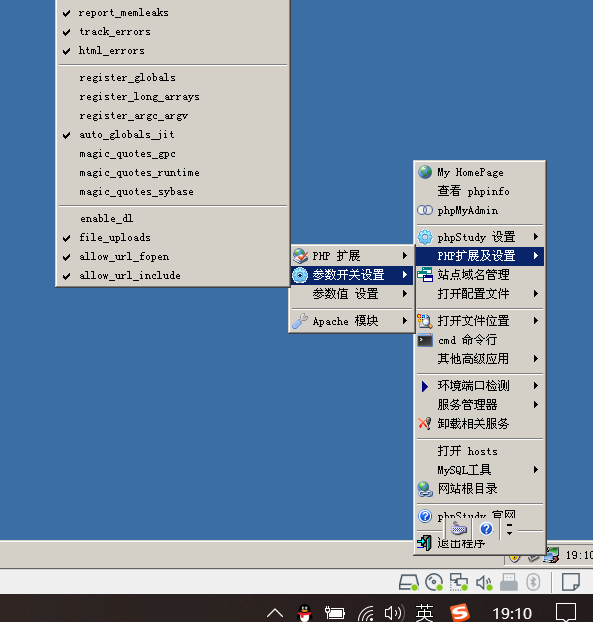The width and height of the screenshot is (593, 622).
Task: Toggle allow_url_fopen setting
Action: click(172, 257)
